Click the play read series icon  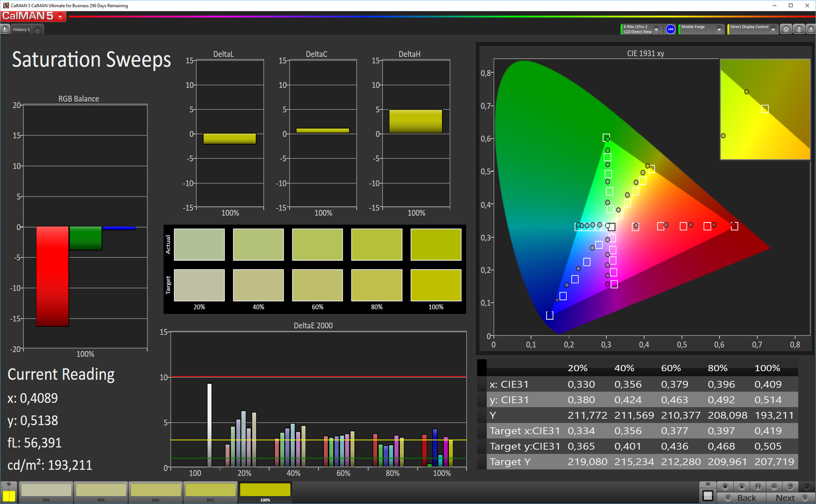[x=742, y=487]
